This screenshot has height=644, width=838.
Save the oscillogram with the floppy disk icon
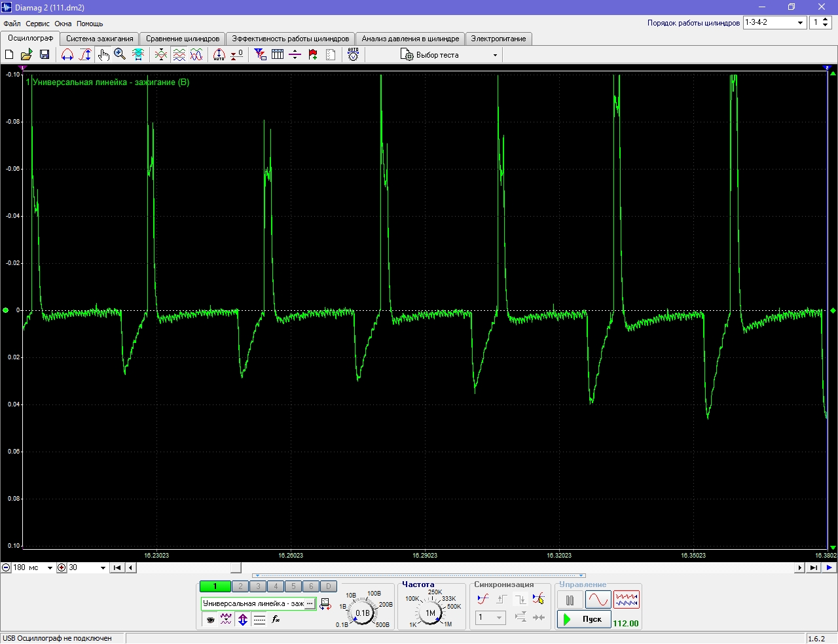tap(45, 54)
